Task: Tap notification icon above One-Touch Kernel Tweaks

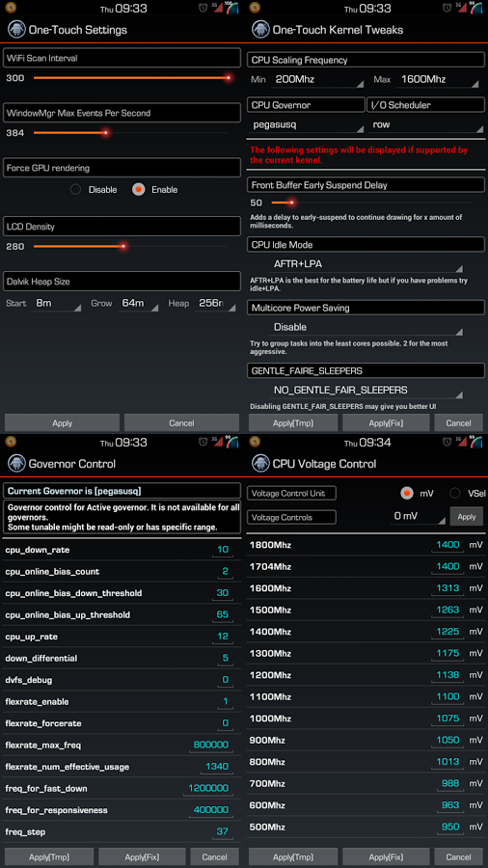Action: pyautogui.click(x=254, y=7)
